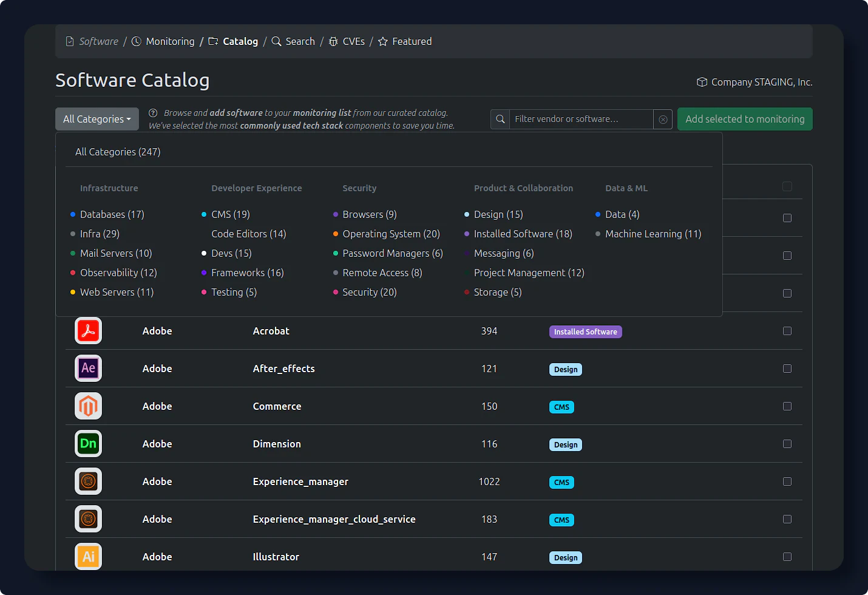Choose Databases (17) from category list
Screen dimensions: 868x595
point(112,214)
